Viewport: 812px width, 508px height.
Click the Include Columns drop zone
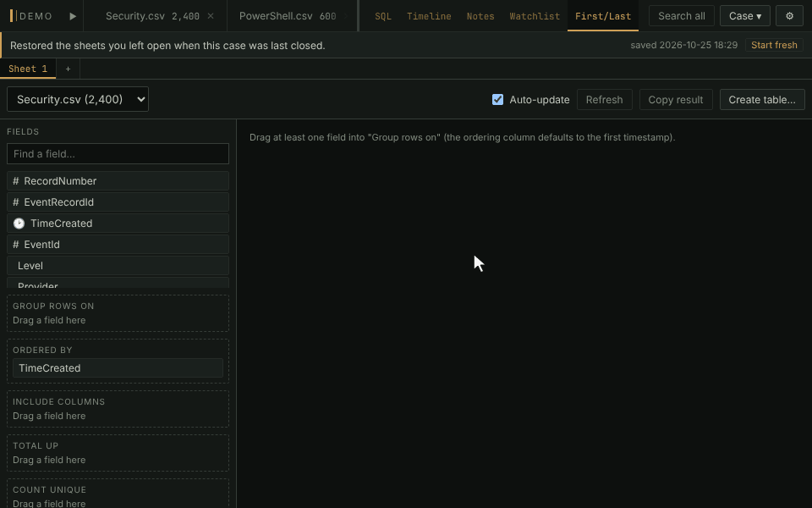tap(118, 409)
